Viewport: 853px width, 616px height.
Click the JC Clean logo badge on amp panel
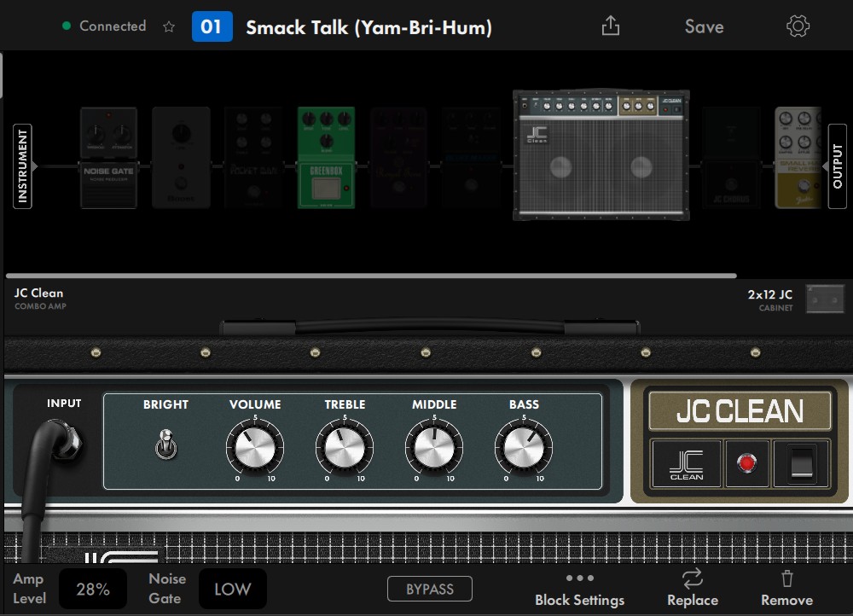tap(686, 463)
